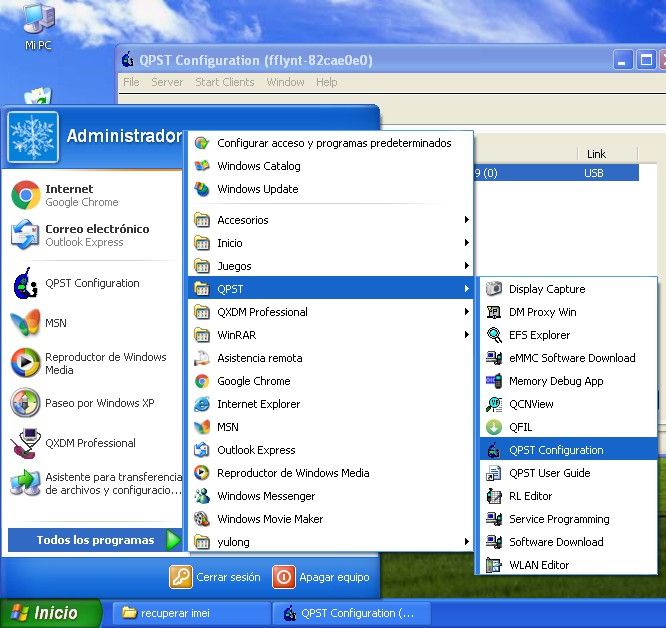Expand Inicio folder submenu
This screenshot has height=628, width=666.
pos(330,243)
